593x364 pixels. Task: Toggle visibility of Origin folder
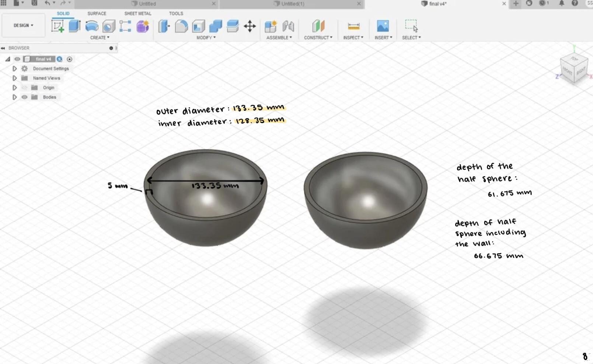24,88
